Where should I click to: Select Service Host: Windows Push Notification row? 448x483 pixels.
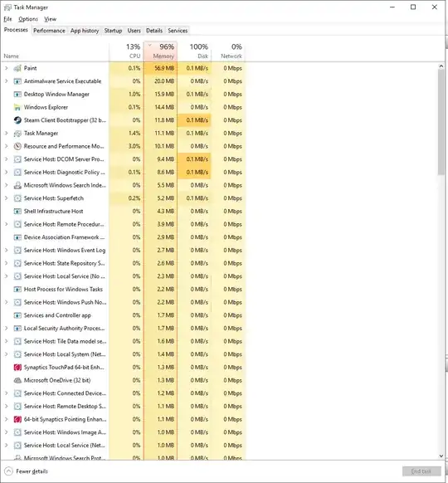(x=123, y=302)
